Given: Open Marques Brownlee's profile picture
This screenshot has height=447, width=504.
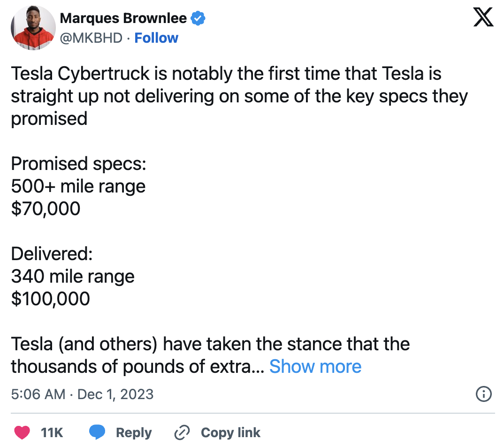Looking at the screenshot, I should point(33,28).
